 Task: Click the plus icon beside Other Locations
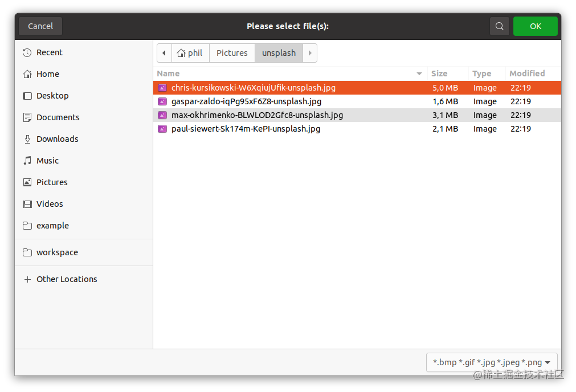pyautogui.click(x=27, y=279)
